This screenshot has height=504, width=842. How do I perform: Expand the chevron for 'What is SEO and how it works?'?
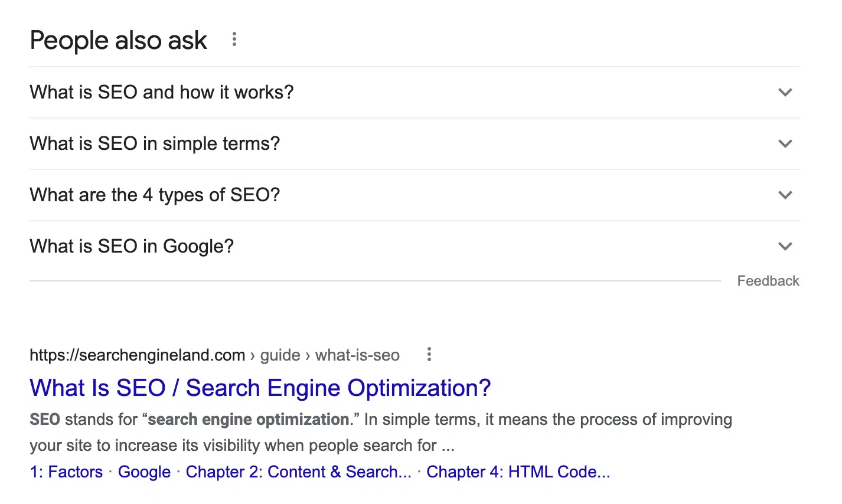785,92
